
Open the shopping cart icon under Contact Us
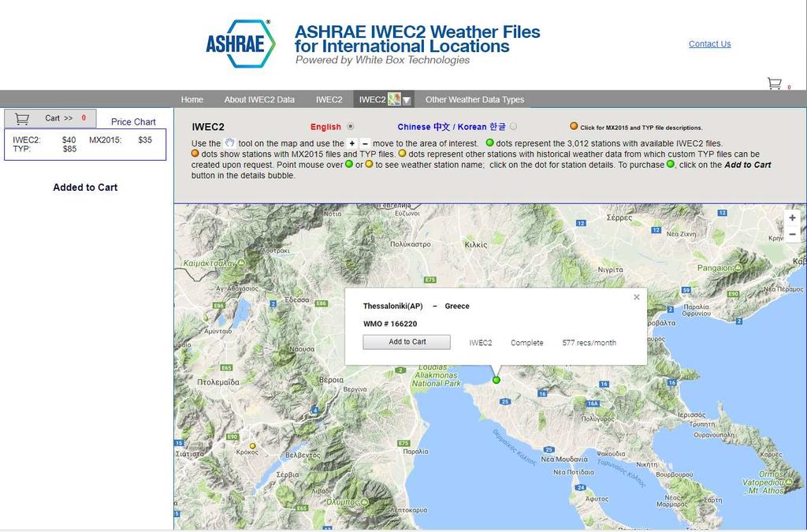coord(775,84)
